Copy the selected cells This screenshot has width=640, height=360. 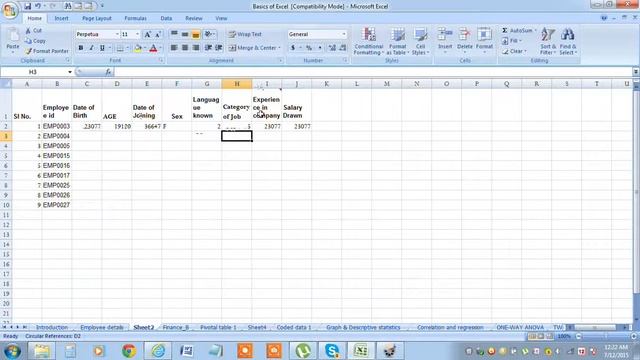tap(36, 41)
